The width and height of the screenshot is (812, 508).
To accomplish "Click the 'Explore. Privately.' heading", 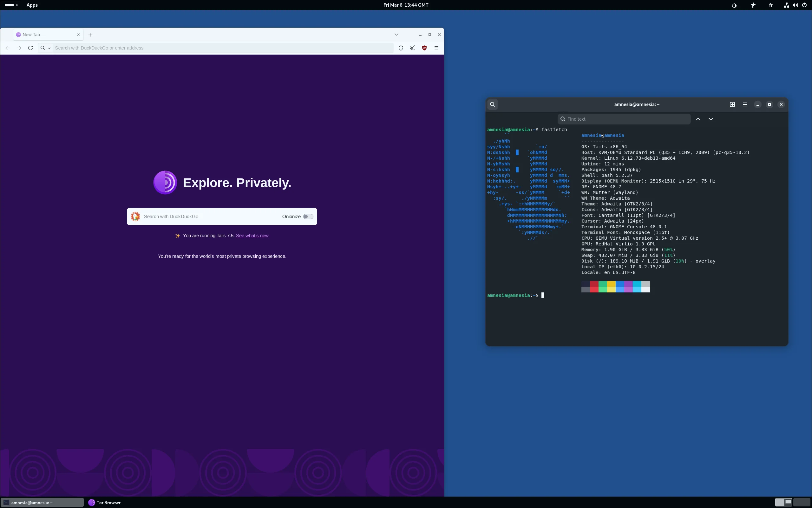I will coord(237,183).
